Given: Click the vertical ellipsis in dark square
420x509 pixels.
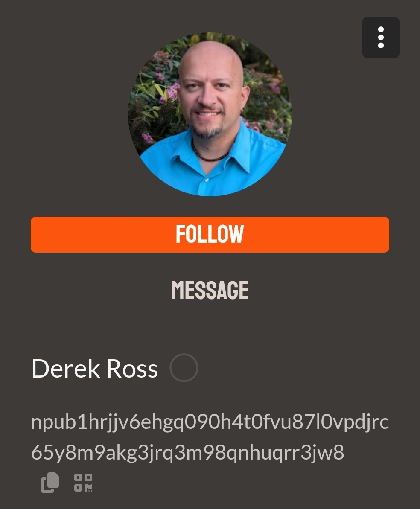Looking at the screenshot, I should pos(381,37).
